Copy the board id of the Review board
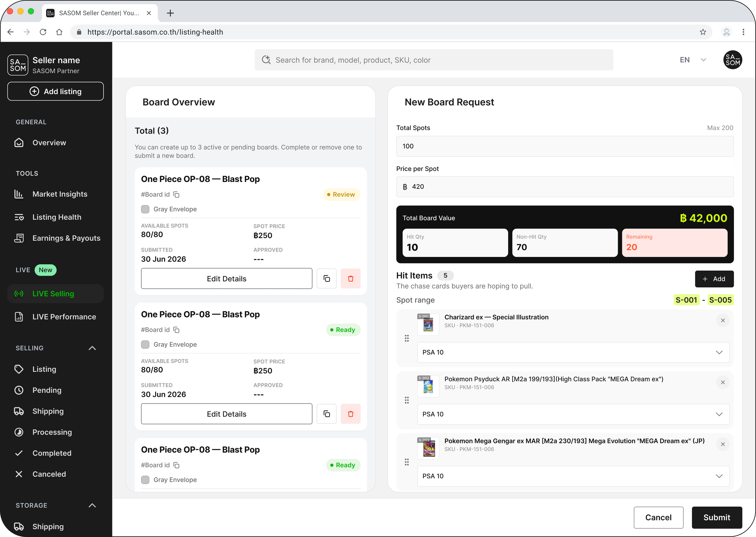Image resolution: width=756 pixels, height=537 pixels. pyautogui.click(x=176, y=194)
